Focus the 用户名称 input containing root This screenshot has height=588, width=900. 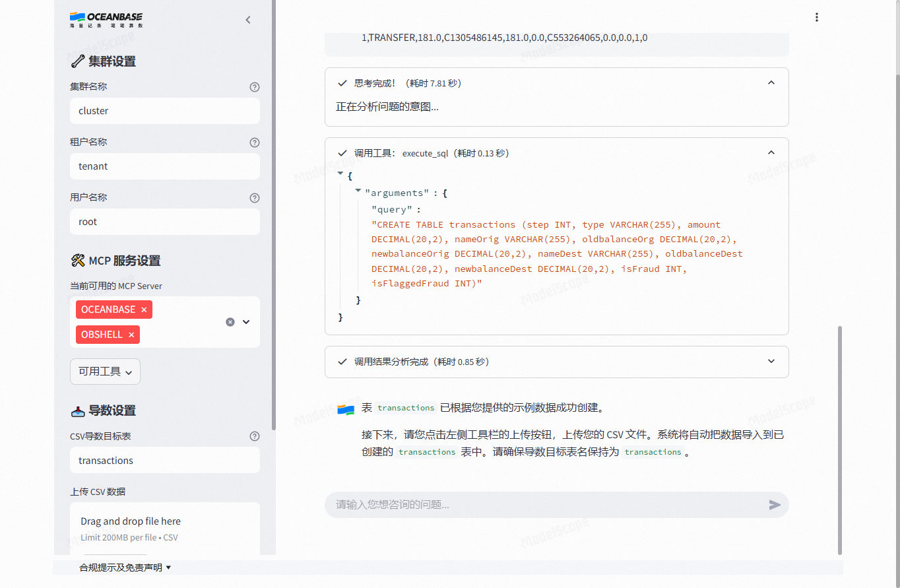pyautogui.click(x=165, y=222)
